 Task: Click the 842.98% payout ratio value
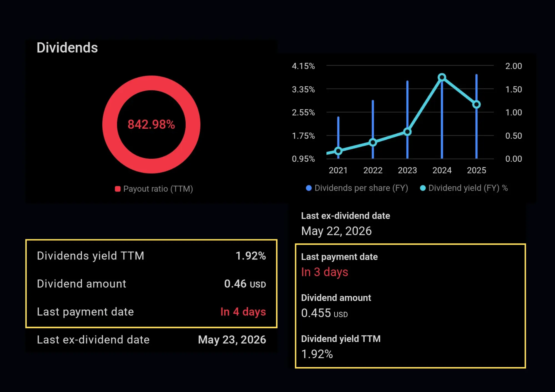[151, 124]
